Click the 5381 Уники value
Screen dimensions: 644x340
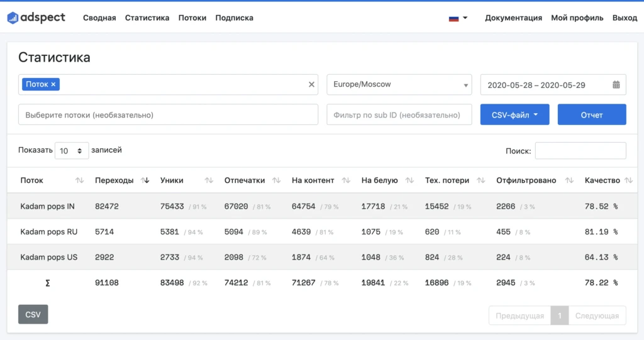coord(170,232)
